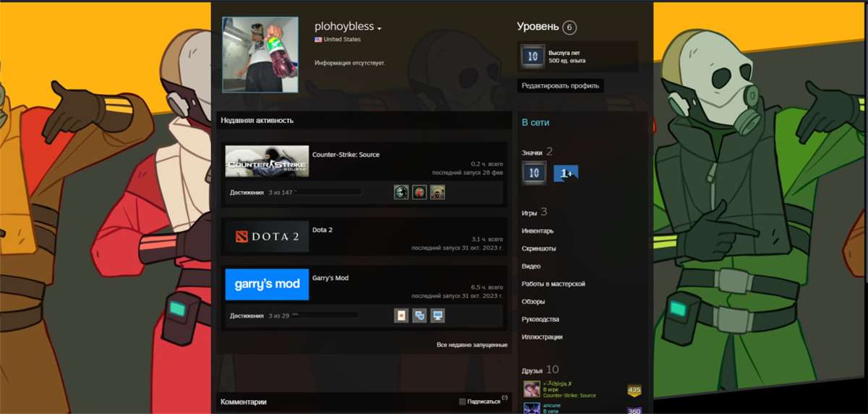Click Редактировать профиль button
This screenshot has width=868, height=414.
coord(561,85)
